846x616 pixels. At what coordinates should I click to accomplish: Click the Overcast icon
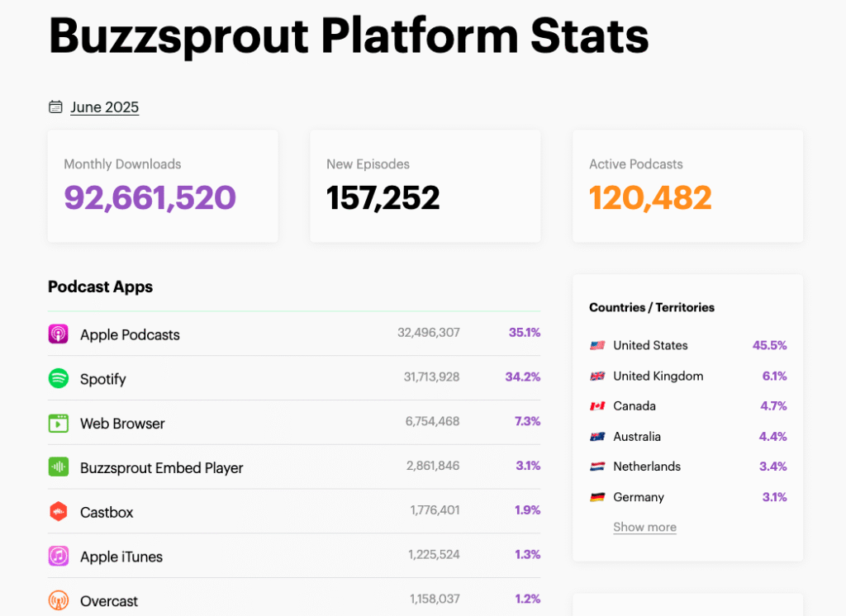coord(59,600)
